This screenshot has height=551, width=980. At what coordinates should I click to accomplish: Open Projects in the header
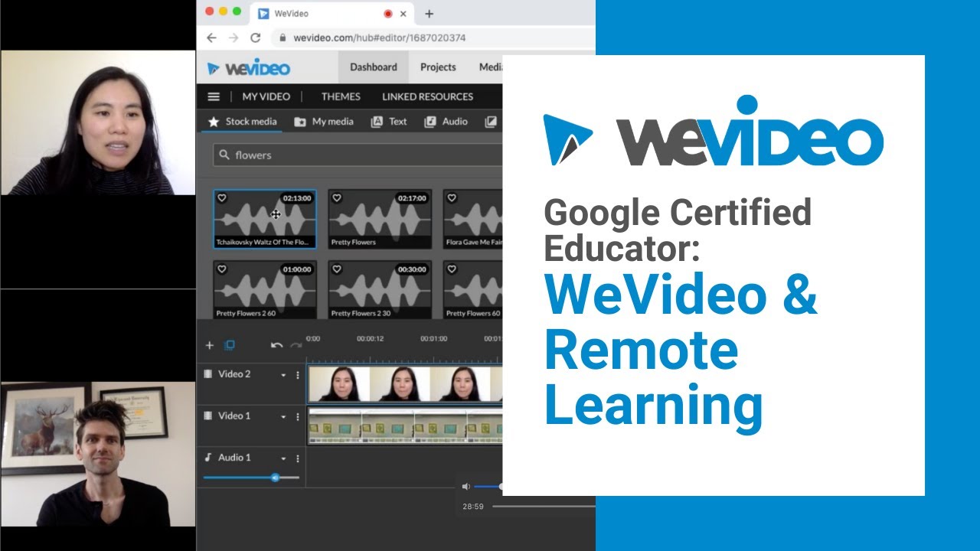(438, 67)
